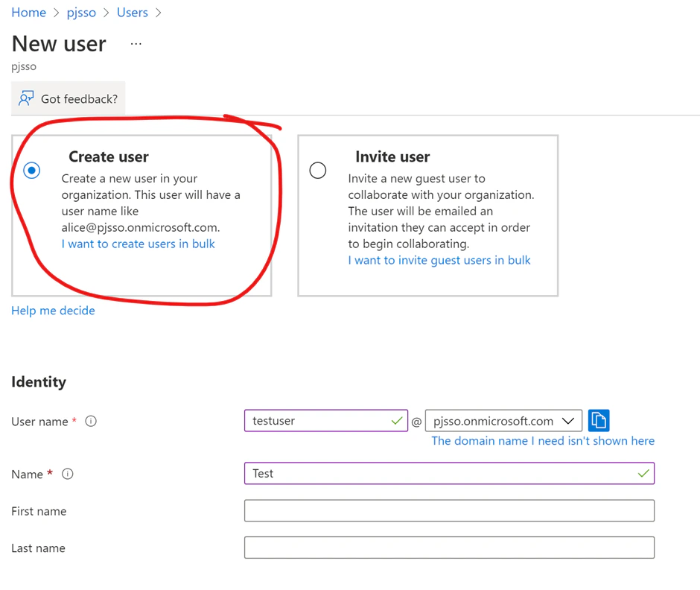Navigate to Home via breadcrumb
The width and height of the screenshot is (700, 590).
tap(28, 12)
